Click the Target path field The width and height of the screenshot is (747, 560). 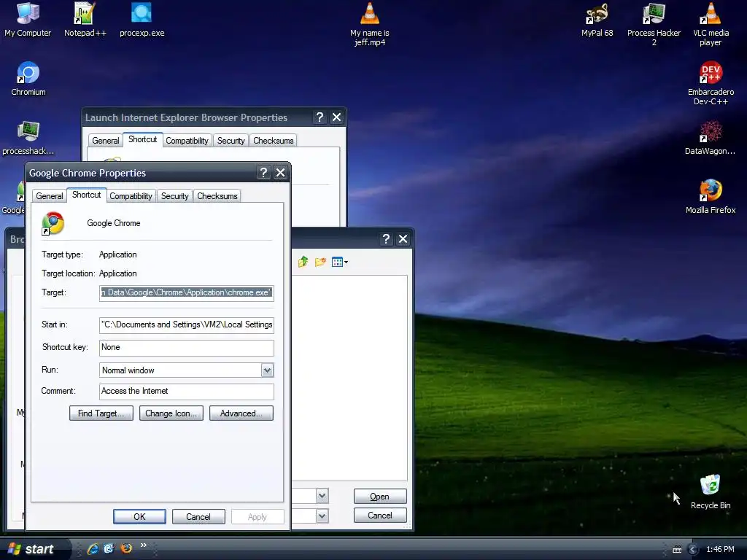coord(186,293)
